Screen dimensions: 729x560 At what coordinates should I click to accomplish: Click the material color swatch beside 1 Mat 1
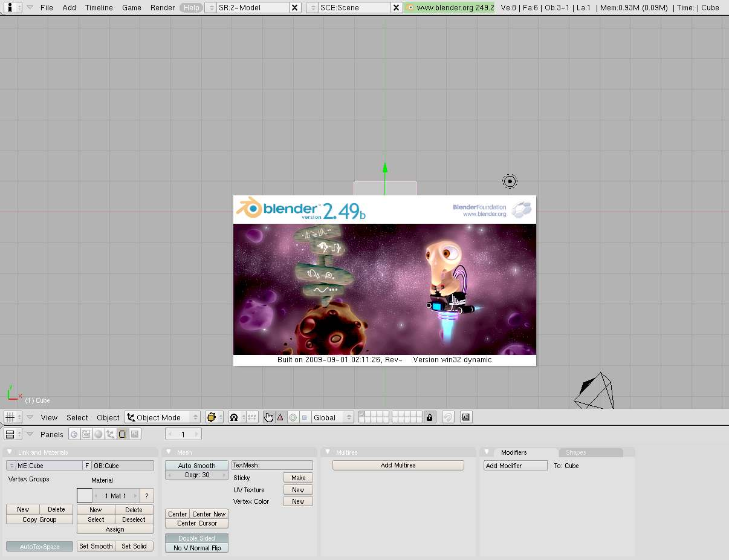click(85, 496)
